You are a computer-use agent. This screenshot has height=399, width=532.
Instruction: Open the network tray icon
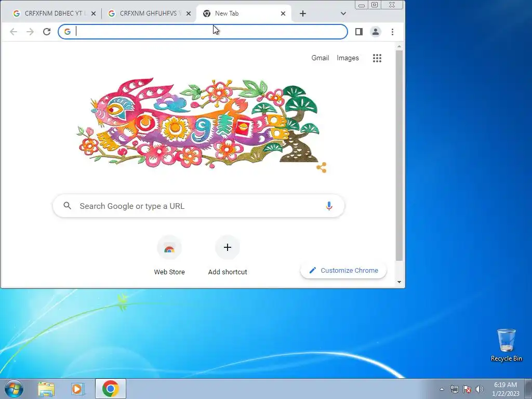click(x=454, y=389)
